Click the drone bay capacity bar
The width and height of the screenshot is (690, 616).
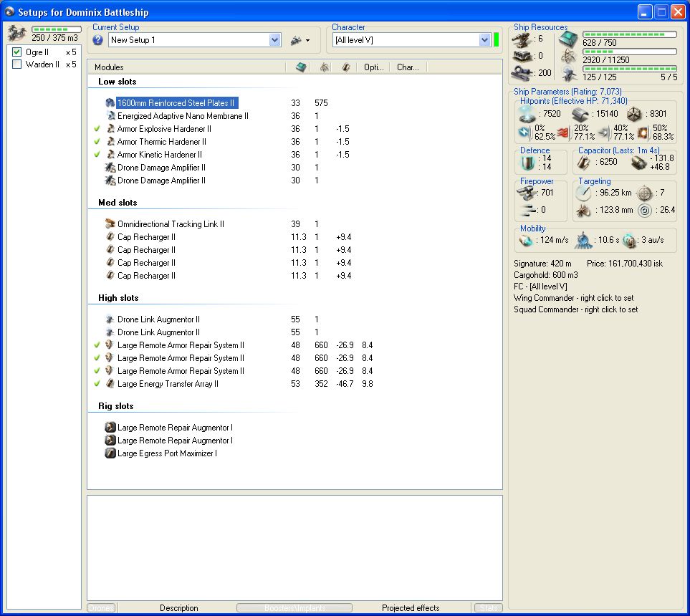57,29
